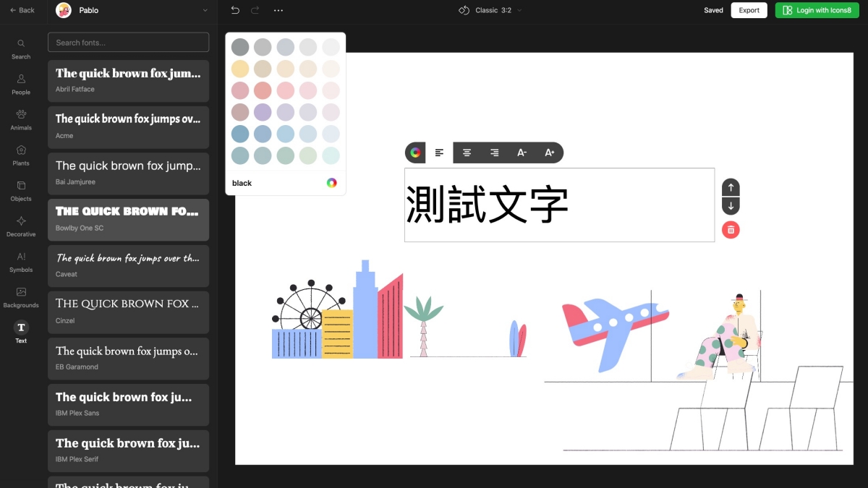Pick the darkest blue swatch in palette
Screen dimensions: 868x488
[240, 134]
